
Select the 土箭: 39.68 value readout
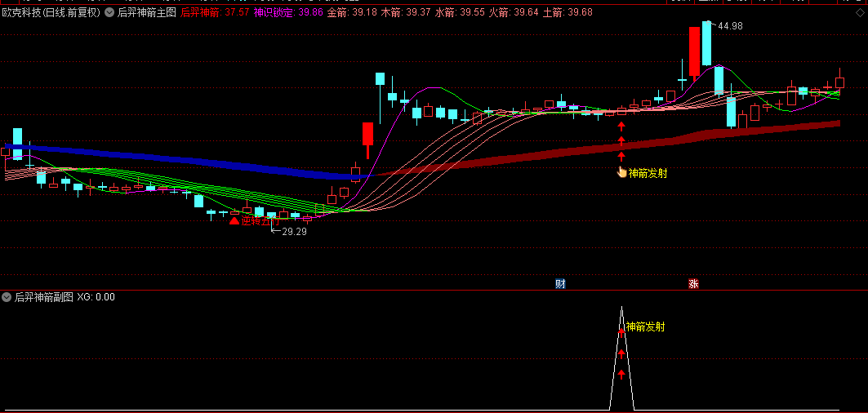(x=568, y=12)
